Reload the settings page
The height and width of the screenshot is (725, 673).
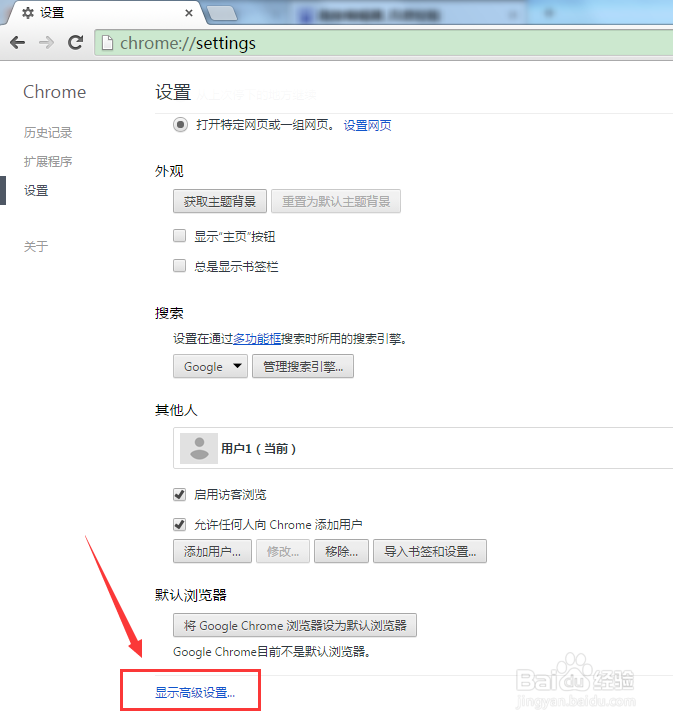tap(75, 43)
